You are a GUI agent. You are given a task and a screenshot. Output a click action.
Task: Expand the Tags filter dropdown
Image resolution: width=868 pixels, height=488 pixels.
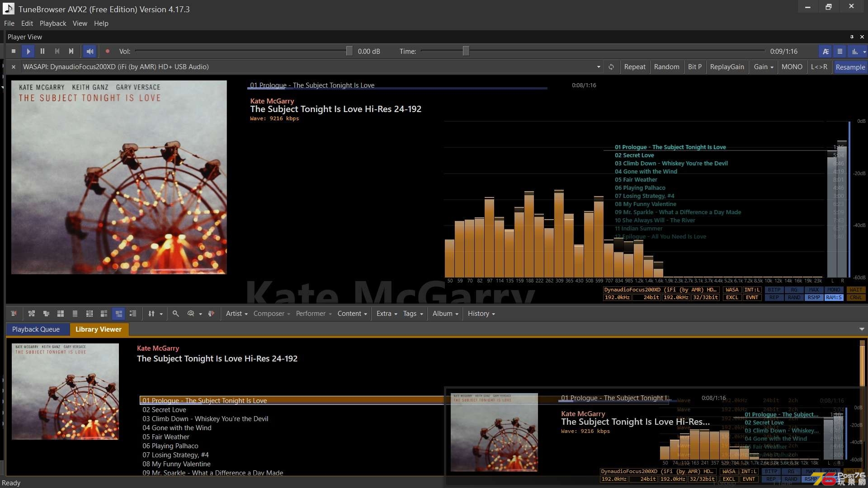tap(413, 314)
